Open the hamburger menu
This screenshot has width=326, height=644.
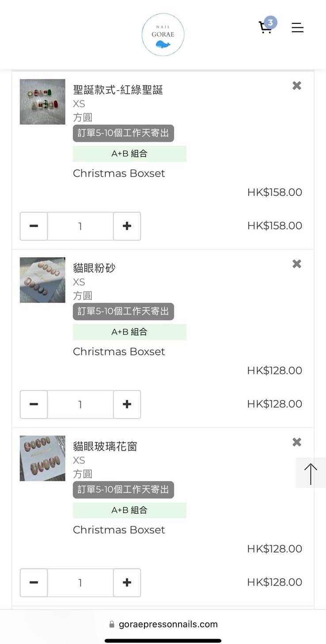(297, 28)
